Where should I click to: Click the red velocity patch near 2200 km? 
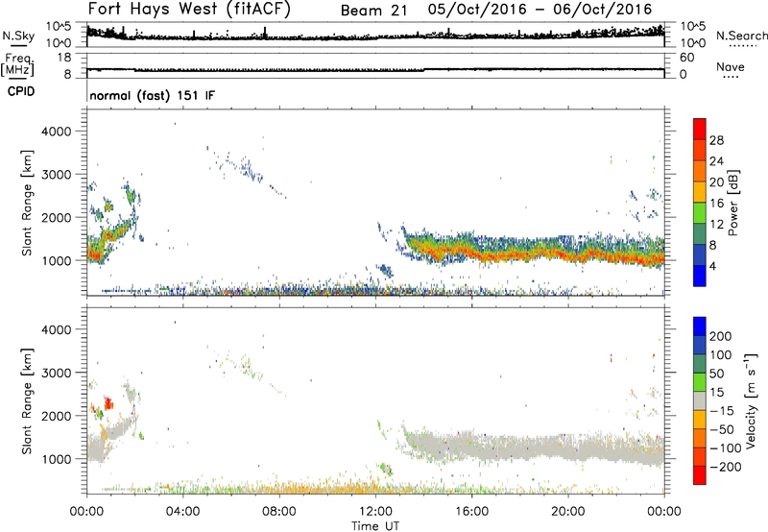click(x=108, y=403)
